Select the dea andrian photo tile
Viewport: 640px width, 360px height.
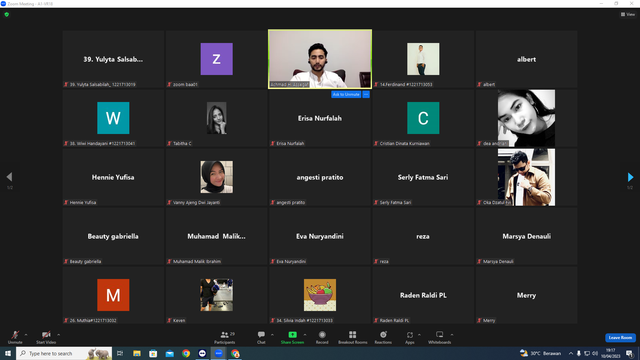[526, 118]
